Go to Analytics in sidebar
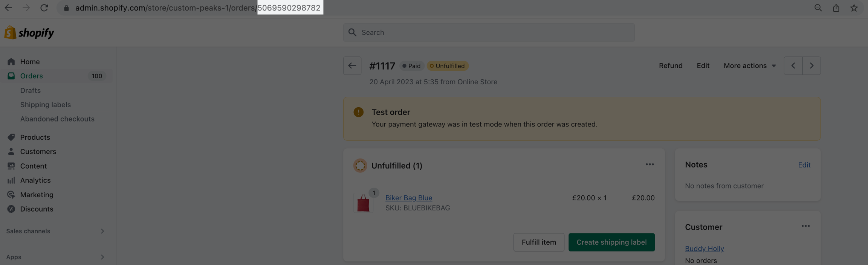This screenshot has width=868, height=265. tap(35, 180)
